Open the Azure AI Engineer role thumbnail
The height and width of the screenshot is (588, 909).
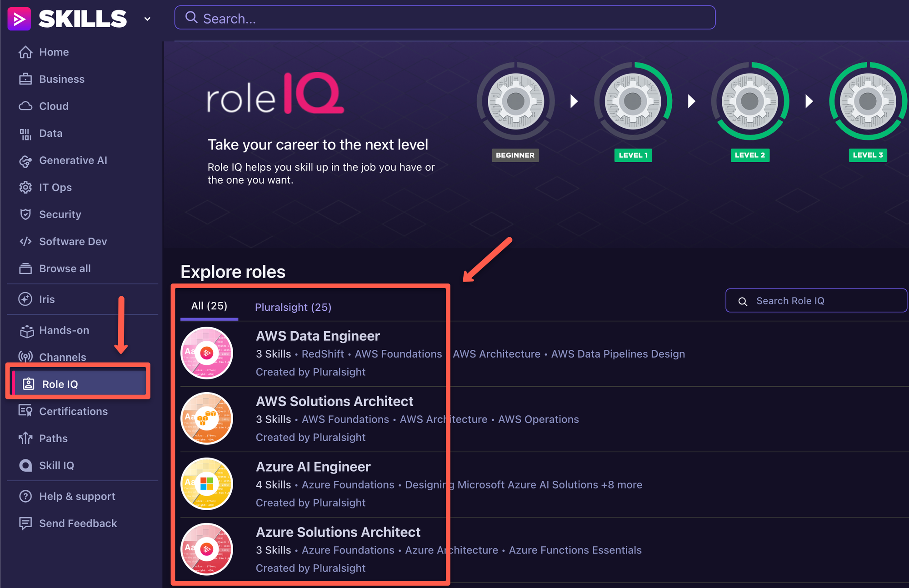click(x=207, y=483)
